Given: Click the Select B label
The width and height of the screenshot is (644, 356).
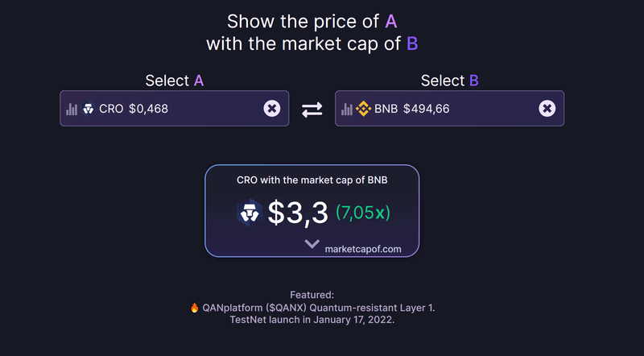Looking at the screenshot, I should pos(449,81).
